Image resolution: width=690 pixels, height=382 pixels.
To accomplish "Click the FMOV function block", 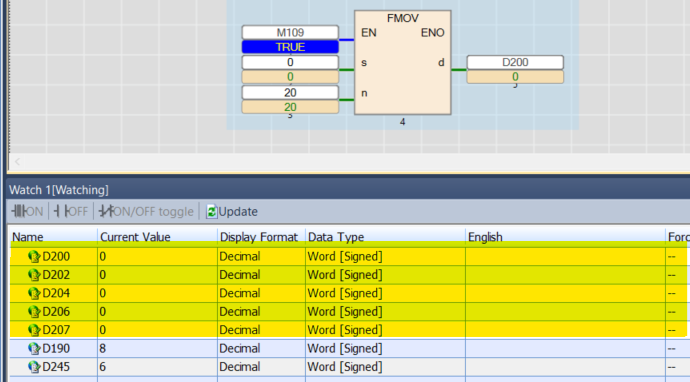I will (x=403, y=62).
